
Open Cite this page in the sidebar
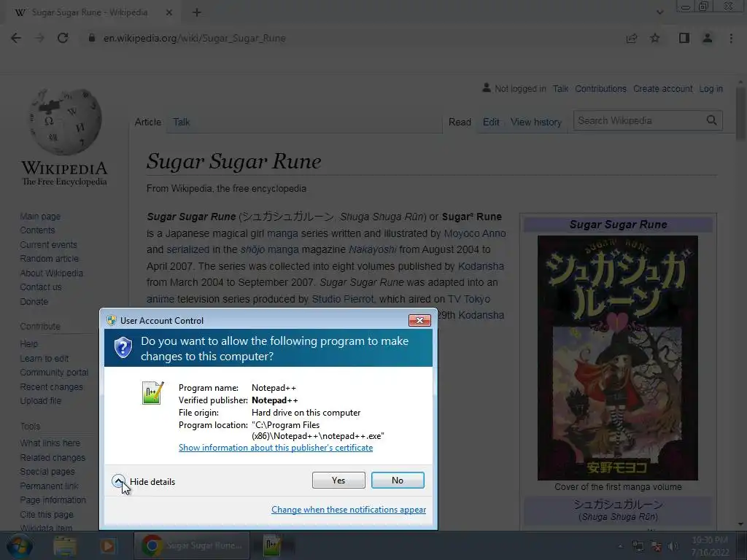(47, 514)
